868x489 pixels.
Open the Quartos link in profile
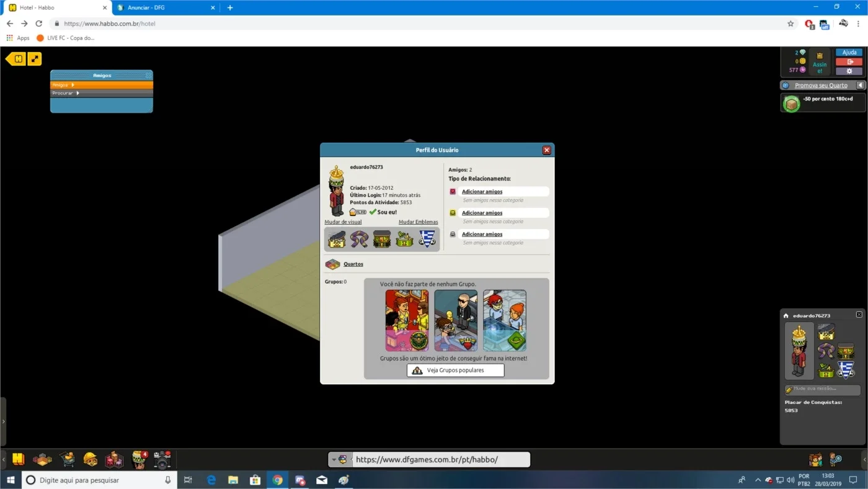tap(353, 264)
